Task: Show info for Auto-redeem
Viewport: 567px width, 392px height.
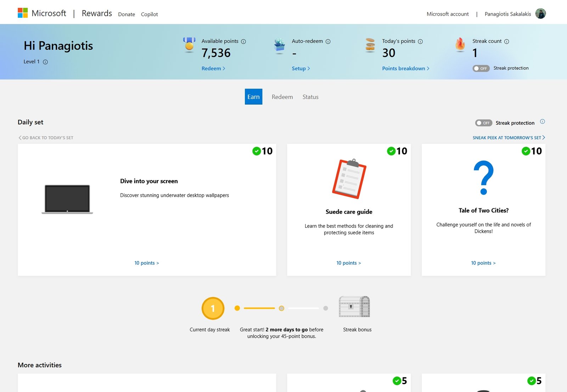Action: pos(328,41)
